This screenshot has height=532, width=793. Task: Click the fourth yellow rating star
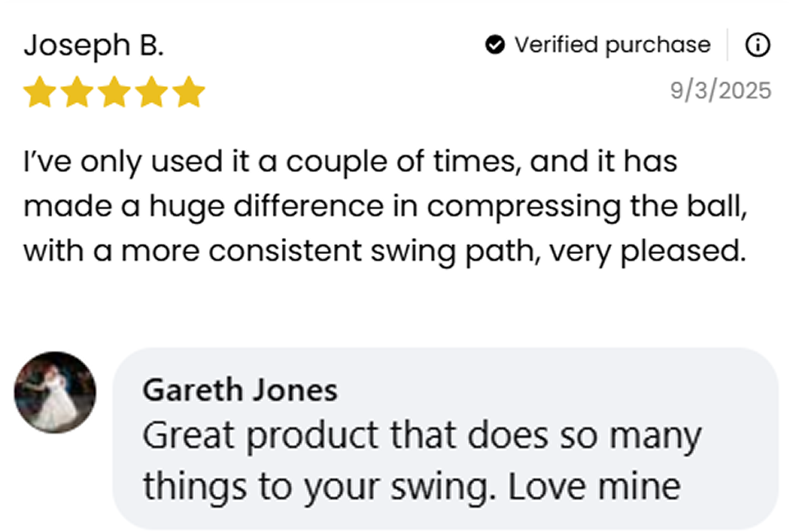(152, 92)
